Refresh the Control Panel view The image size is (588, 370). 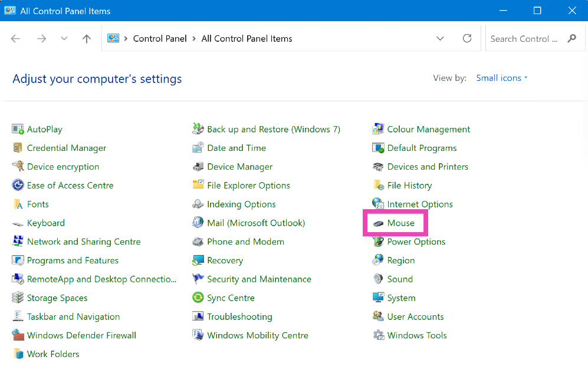click(x=467, y=39)
